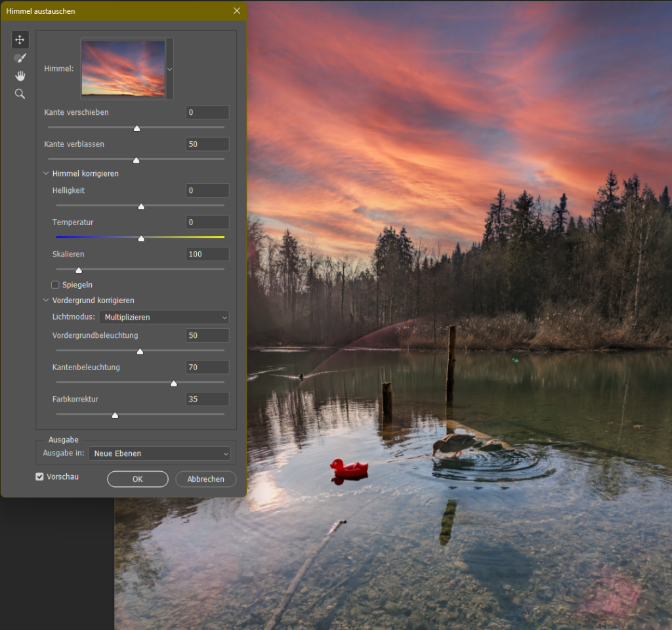Viewport: 672px width, 630px height.
Task: Click the Farbkorrektur value field
Action: click(207, 399)
